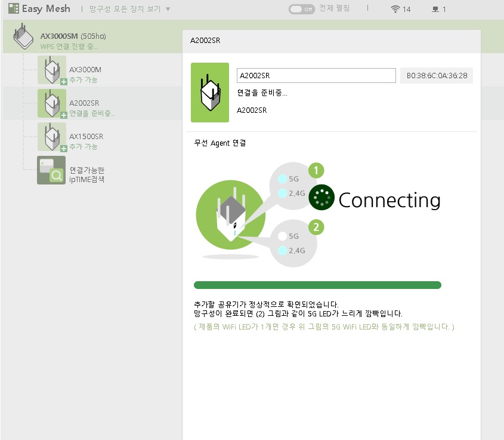504x440 pixels.
Task: Click '연결을 준비중' status in device tree
Action: pyautogui.click(x=92, y=113)
